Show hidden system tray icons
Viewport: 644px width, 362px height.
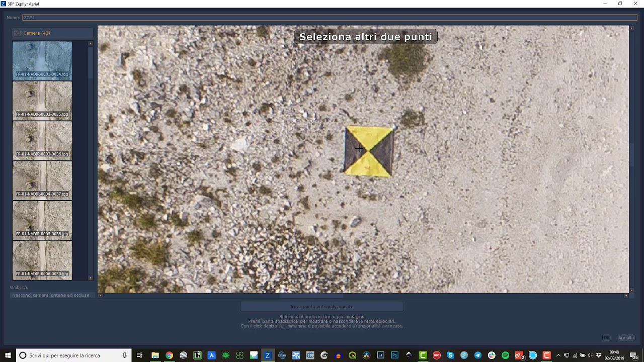click(558, 355)
